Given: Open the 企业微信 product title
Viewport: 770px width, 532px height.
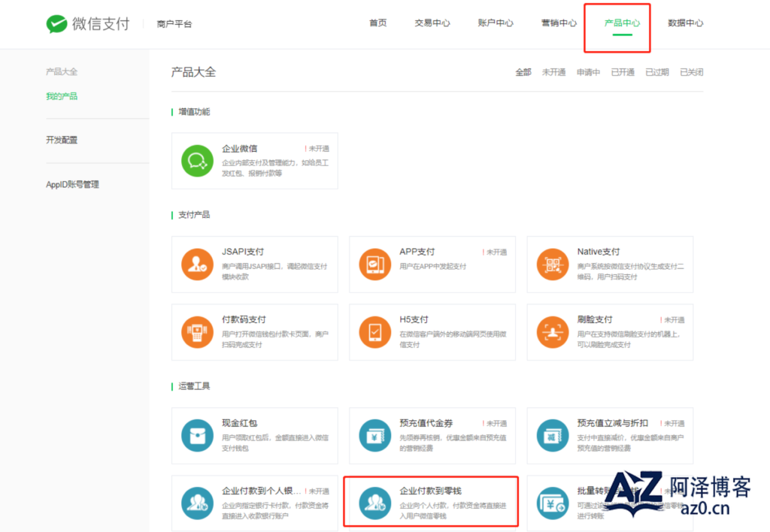Looking at the screenshot, I should coord(240,148).
